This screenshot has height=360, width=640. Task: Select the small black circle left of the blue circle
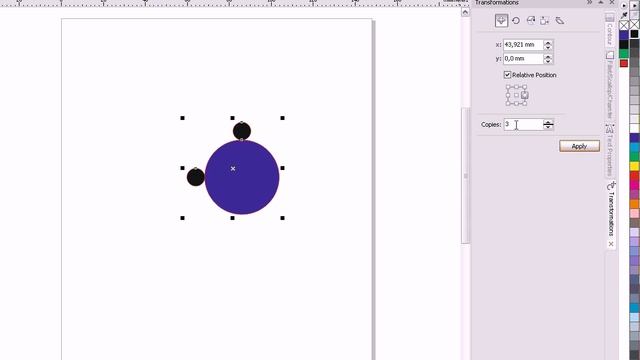pos(196,177)
